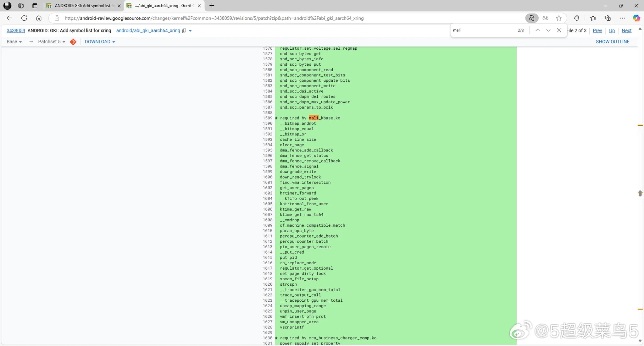Jump to next find match
Screen dimensions: 644x346
[548, 30]
